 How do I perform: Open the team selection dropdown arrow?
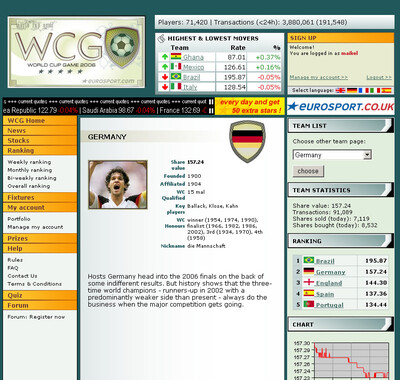[367, 155]
